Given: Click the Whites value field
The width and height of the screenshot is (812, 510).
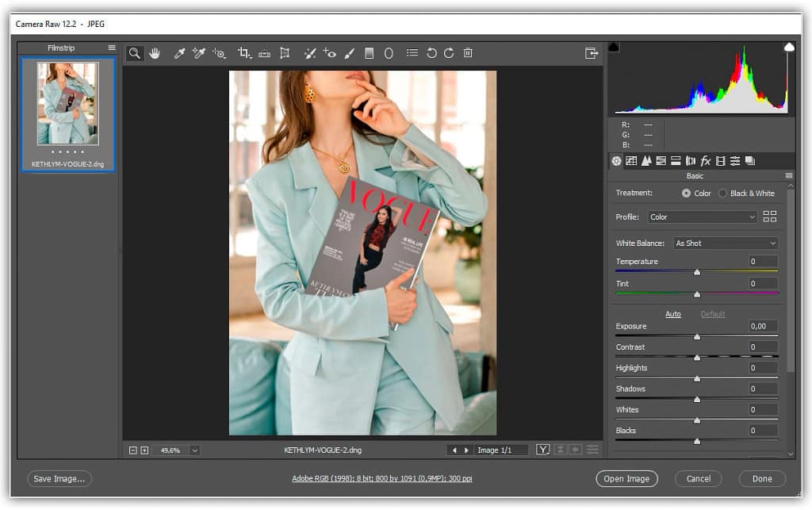Looking at the screenshot, I should click(763, 409).
